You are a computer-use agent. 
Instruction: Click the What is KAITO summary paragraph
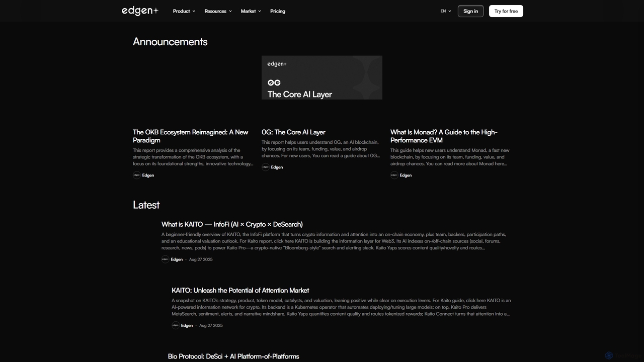pos(334,241)
